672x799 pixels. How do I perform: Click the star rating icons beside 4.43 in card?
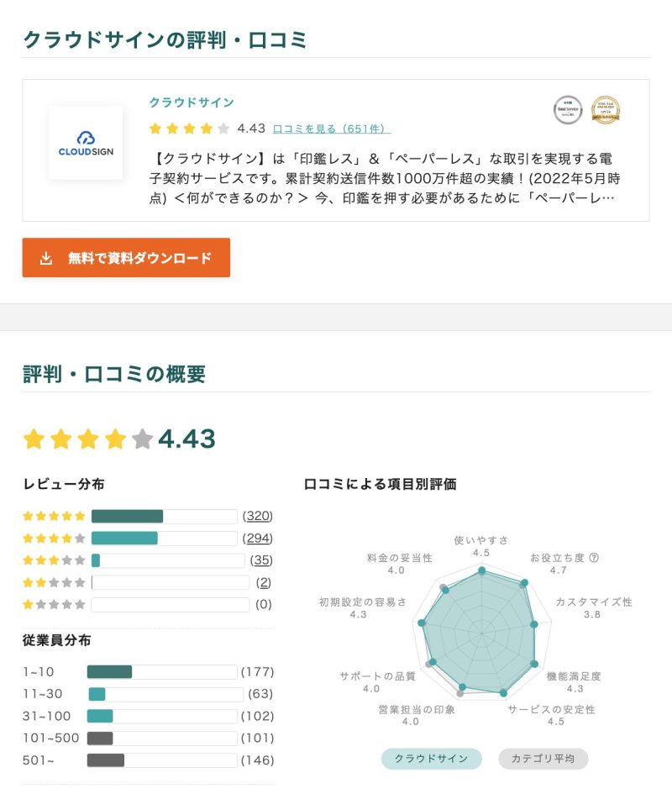(189, 129)
